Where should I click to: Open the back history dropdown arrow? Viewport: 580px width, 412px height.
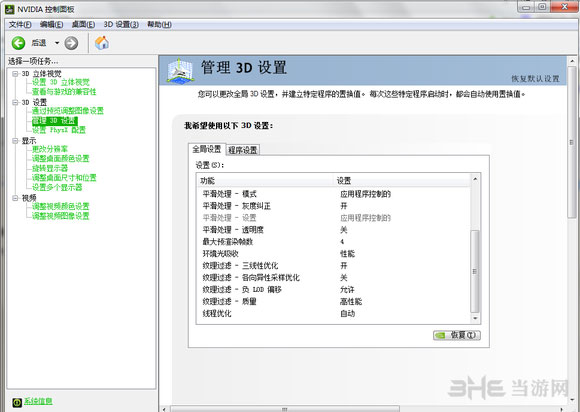[x=57, y=43]
